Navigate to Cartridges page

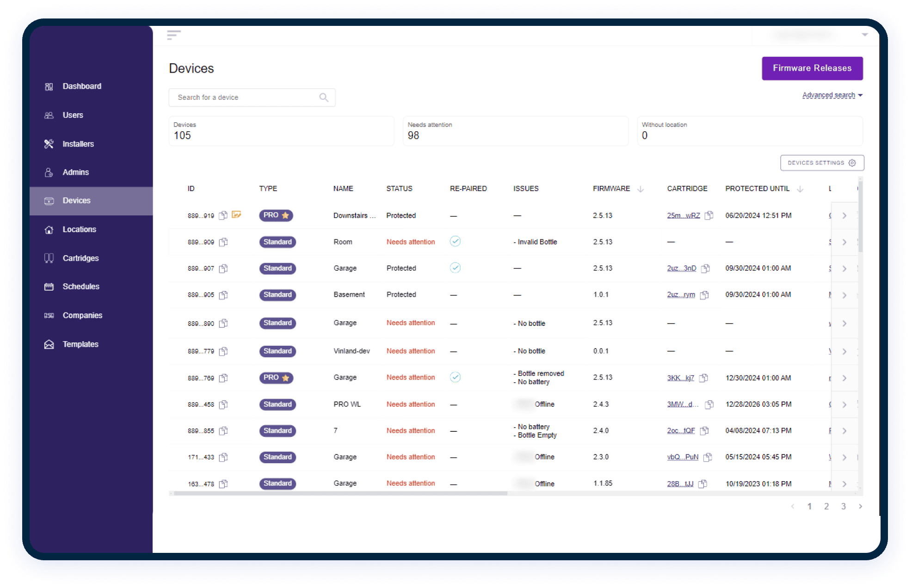pos(80,258)
